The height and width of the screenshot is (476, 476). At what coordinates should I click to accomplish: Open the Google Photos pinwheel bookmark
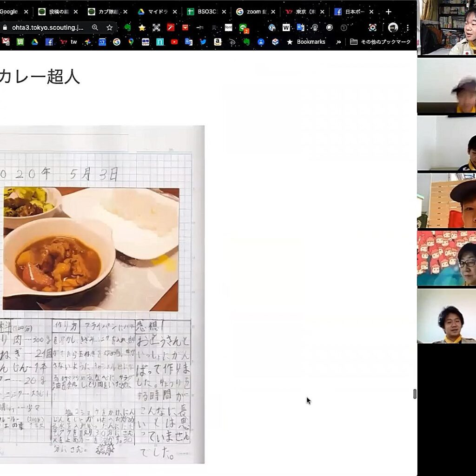87,42
